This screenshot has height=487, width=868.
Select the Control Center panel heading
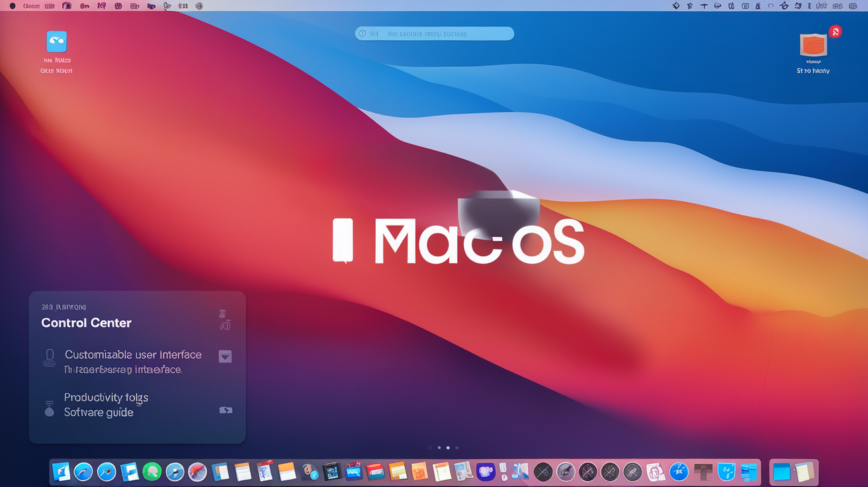pos(86,323)
